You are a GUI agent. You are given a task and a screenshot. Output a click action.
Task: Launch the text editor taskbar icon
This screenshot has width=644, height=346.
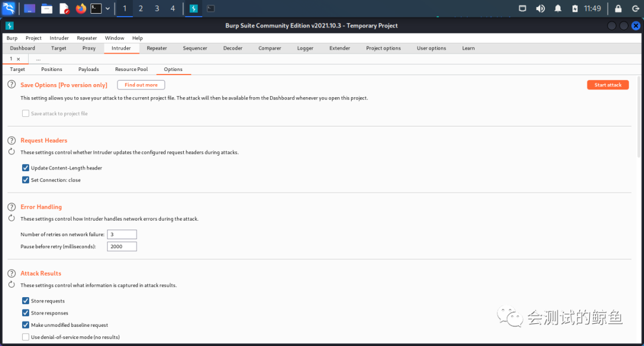pos(64,8)
